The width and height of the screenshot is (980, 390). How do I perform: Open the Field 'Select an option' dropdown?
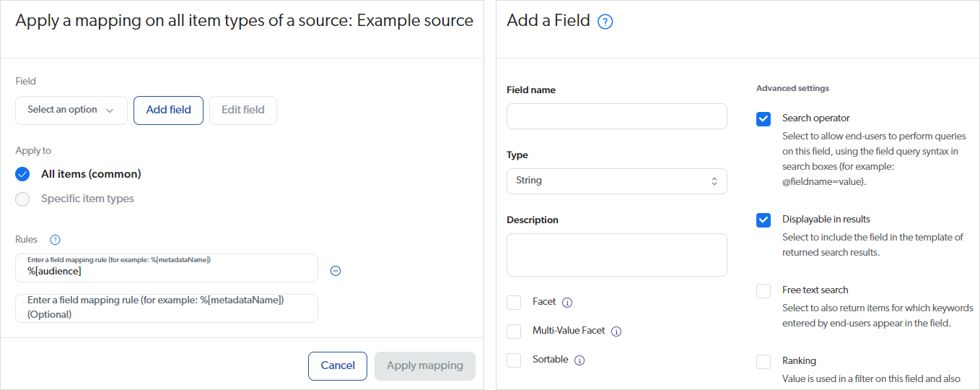[71, 110]
